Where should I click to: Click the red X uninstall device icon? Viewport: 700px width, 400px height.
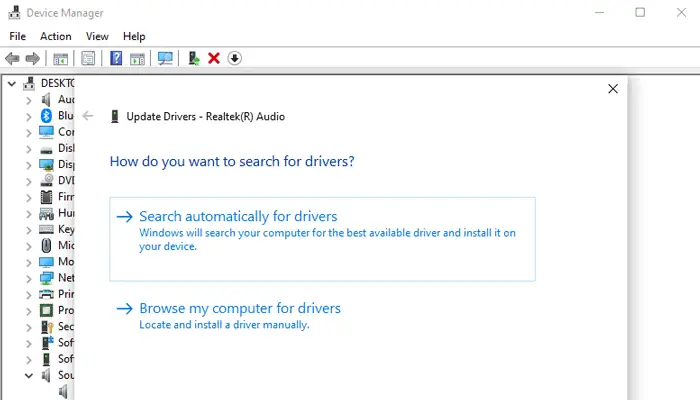tap(214, 58)
